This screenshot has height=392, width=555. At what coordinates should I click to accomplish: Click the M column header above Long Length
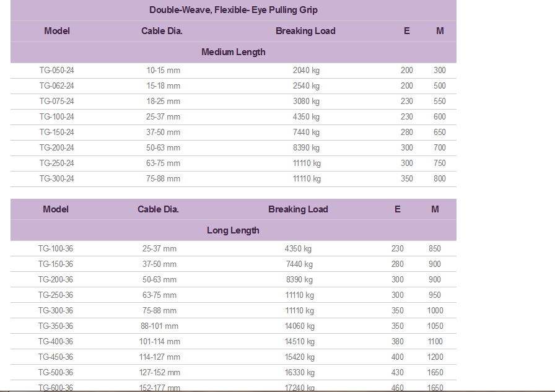435,209
